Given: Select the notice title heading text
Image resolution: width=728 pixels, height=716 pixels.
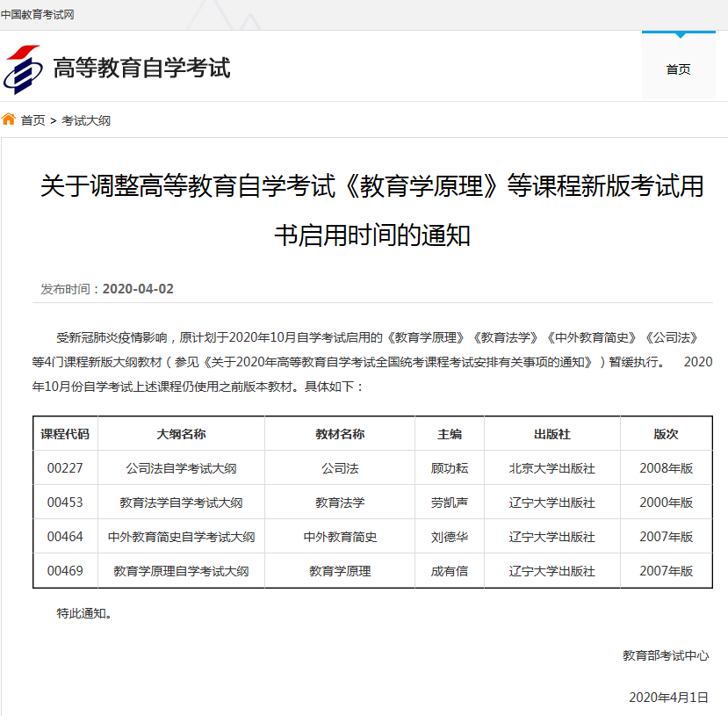Looking at the screenshot, I should [372, 210].
